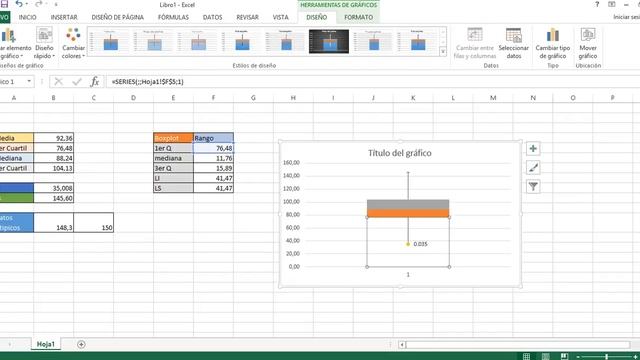Screen dimensions: 640x360
Task: Switch to Page Layout view in status bar
Action: [x=545, y=356]
